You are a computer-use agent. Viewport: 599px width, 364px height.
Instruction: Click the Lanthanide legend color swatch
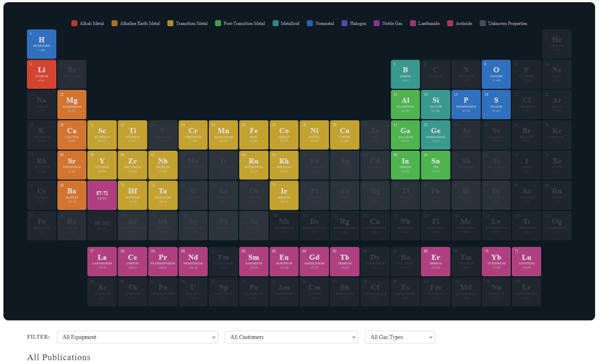[414, 23]
